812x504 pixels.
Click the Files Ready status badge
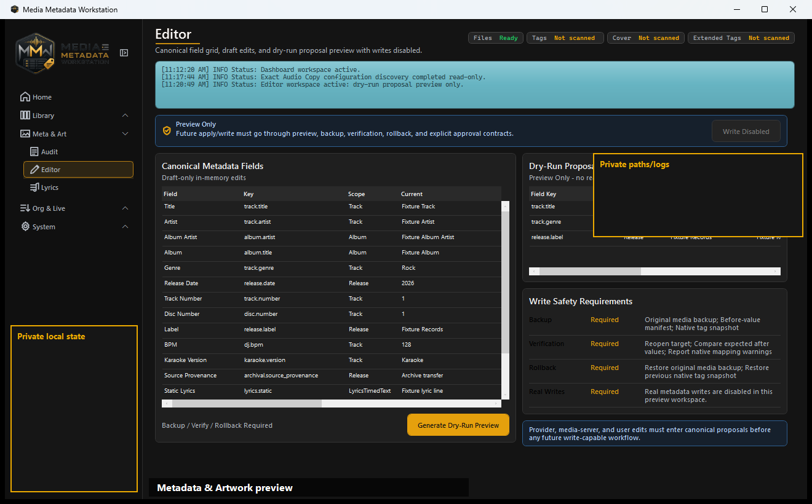pyautogui.click(x=496, y=38)
